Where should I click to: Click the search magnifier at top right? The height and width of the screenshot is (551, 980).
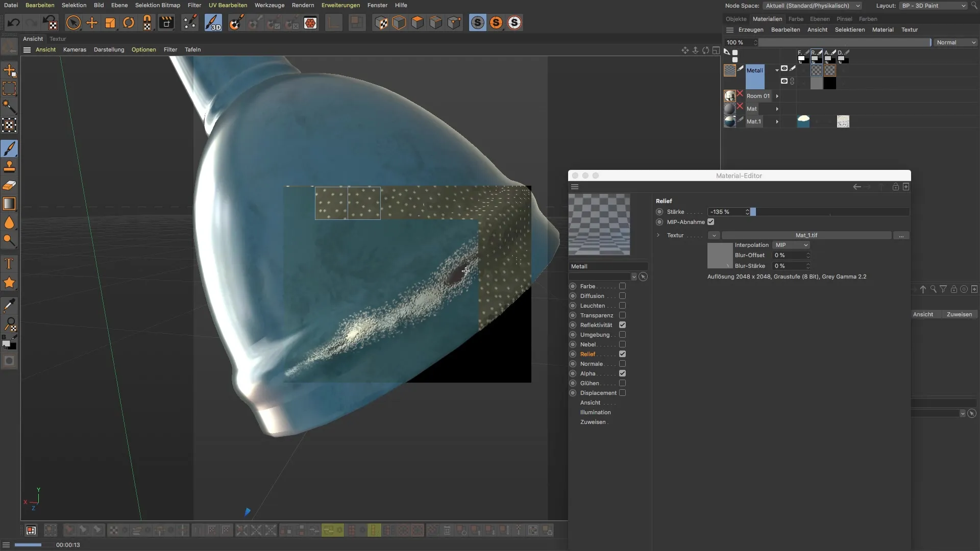tap(974, 6)
